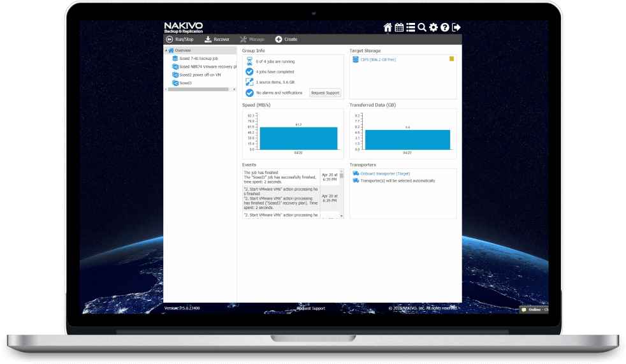This screenshot has height=364, width=626.
Task: Go to the Home dashboard icon
Action: pos(387,27)
